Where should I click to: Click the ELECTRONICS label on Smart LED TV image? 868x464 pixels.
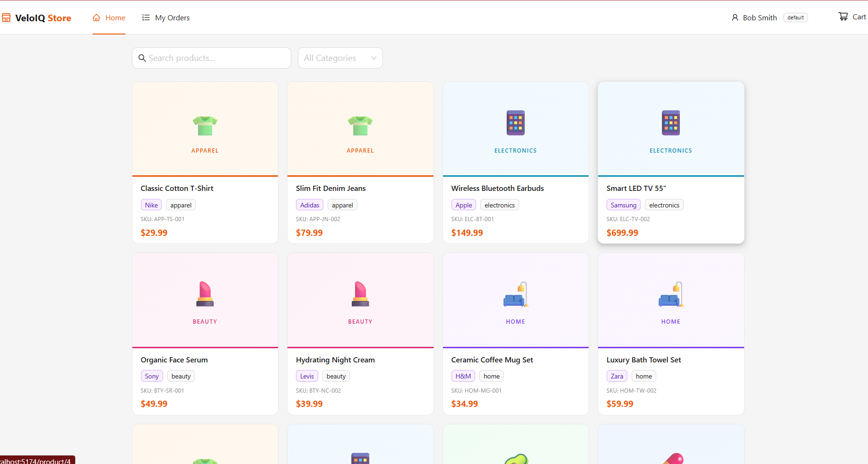pyautogui.click(x=671, y=151)
